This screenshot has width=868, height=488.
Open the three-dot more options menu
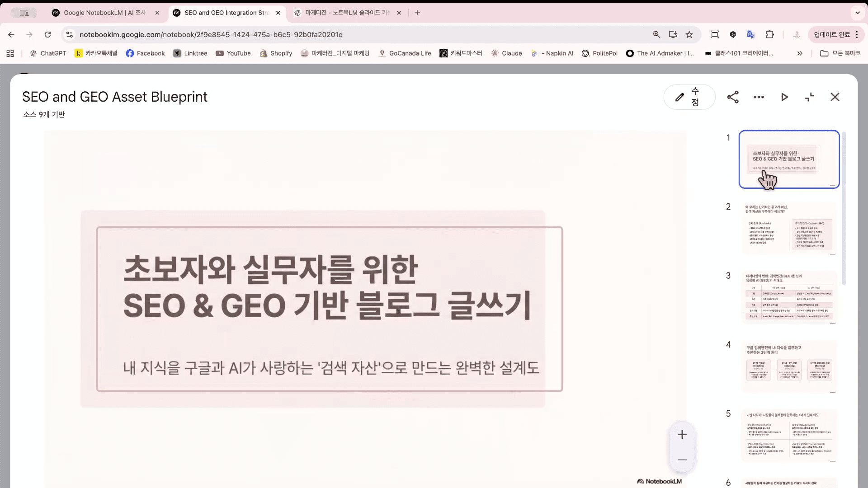tap(759, 97)
